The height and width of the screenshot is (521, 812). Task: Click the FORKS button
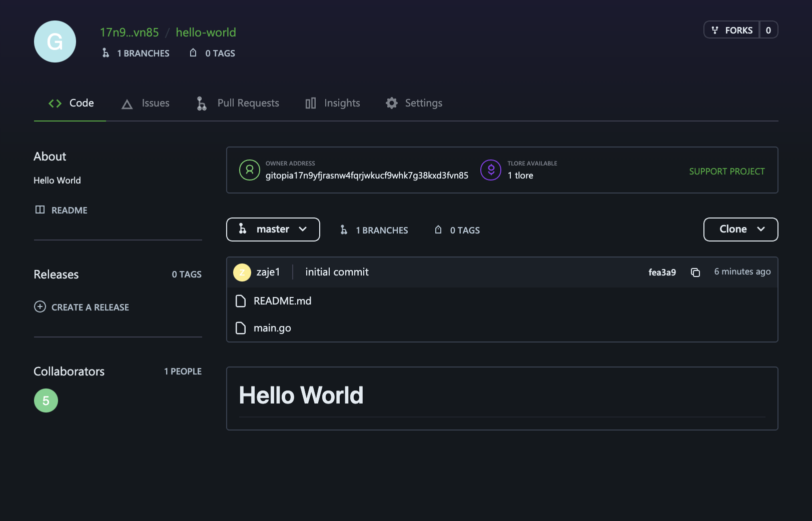(732, 30)
